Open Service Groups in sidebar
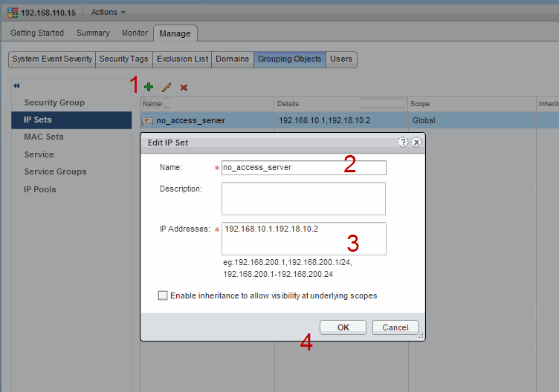The width and height of the screenshot is (559, 392). [55, 171]
